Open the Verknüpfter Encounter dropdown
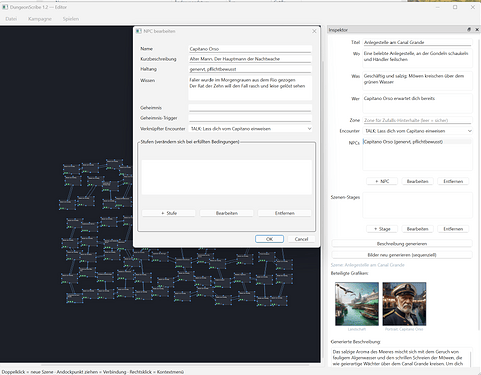This screenshot has height=375, width=481. click(250, 129)
